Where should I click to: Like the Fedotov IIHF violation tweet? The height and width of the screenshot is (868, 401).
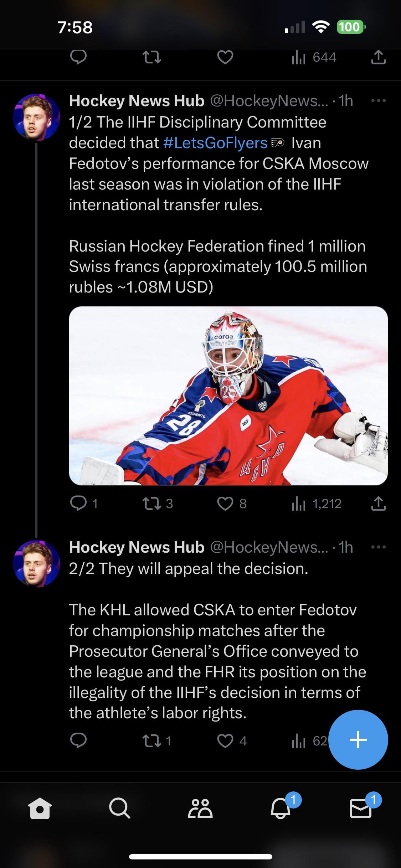pos(225,503)
